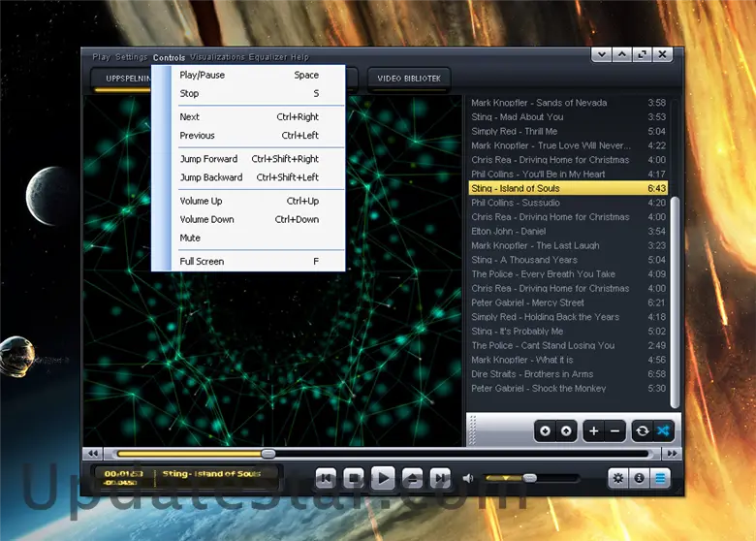This screenshot has height=541, width=756.
Task: Click the volume slider knob
Action: point(529,478)
